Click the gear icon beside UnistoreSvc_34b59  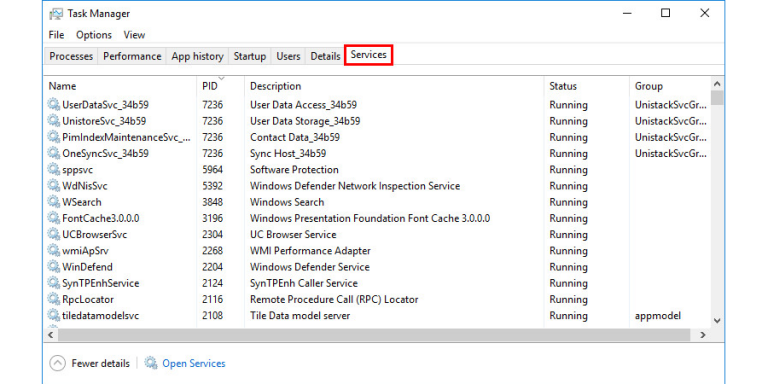tap(53, 120)
